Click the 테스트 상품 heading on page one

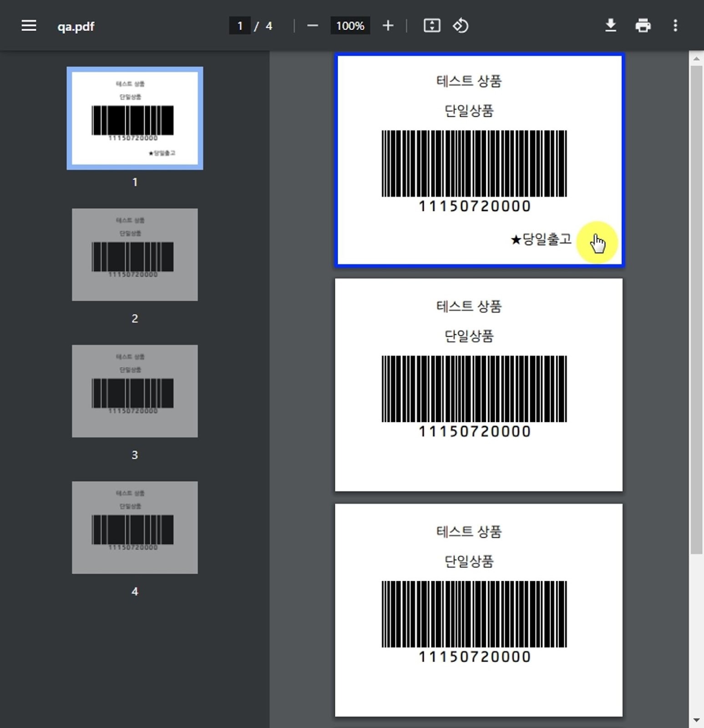pyautogui.click(x=469, y=81)
